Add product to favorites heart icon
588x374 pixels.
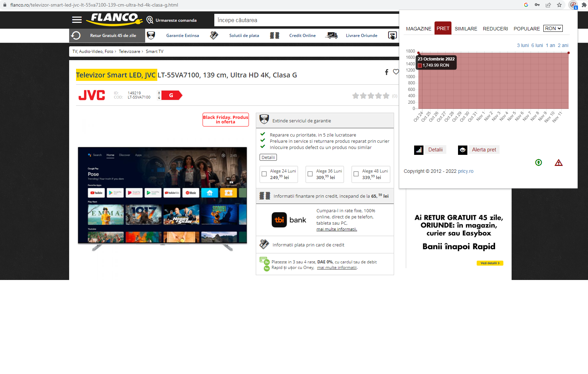396,72
